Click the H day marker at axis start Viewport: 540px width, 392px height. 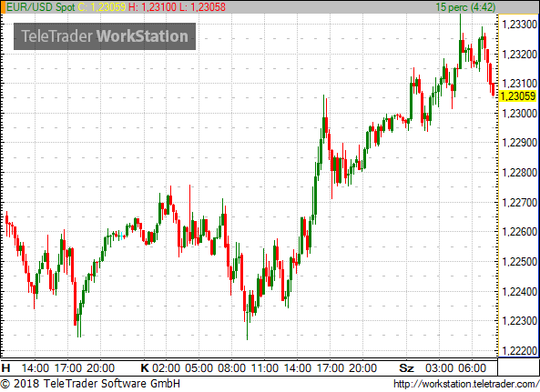click(5, 368)
